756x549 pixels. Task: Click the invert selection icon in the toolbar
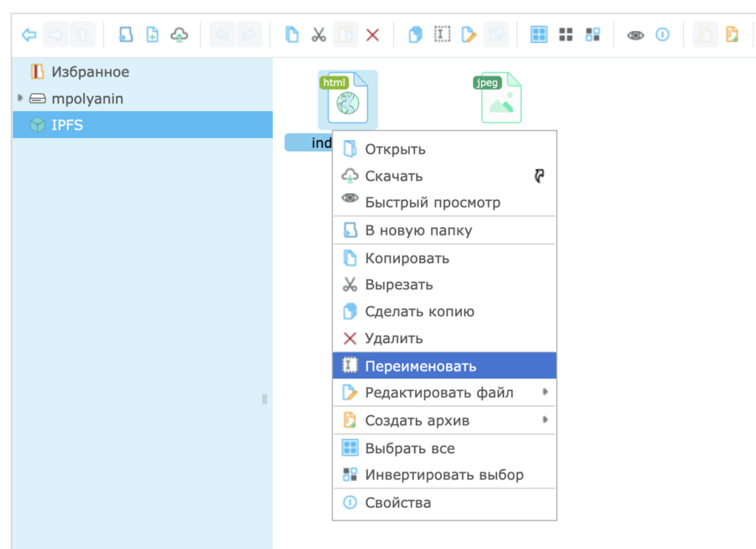click(x=593, y=34)
